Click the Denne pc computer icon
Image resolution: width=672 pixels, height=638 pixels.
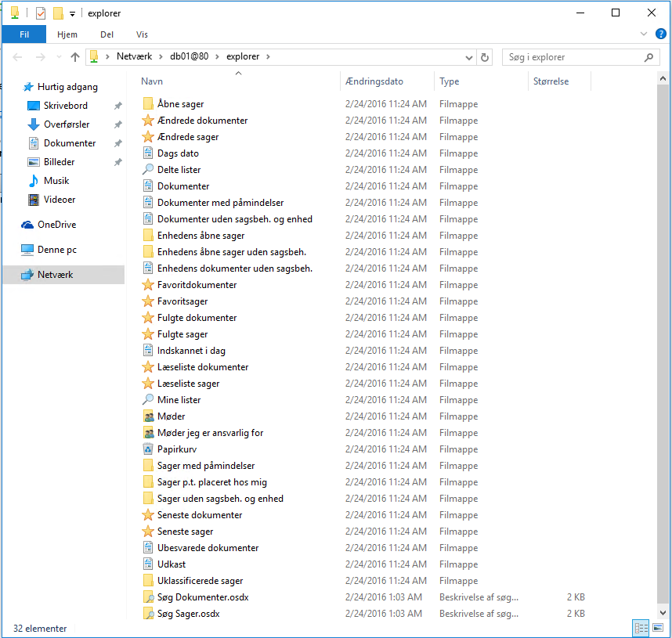[27, 250]
